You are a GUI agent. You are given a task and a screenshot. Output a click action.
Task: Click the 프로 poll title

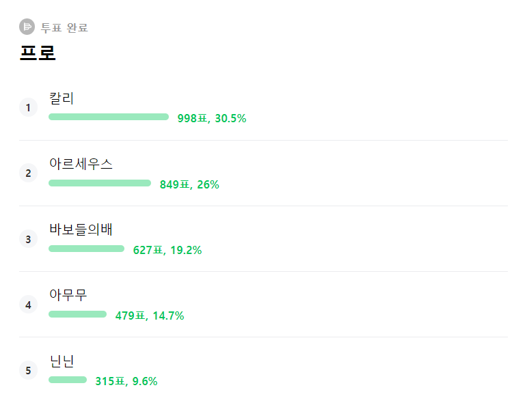point(38,53)
